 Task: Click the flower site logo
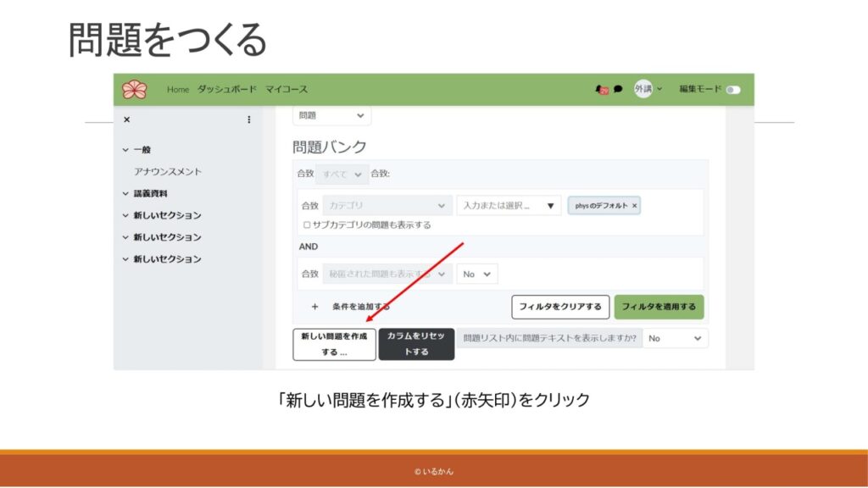(x=134, y=89)
